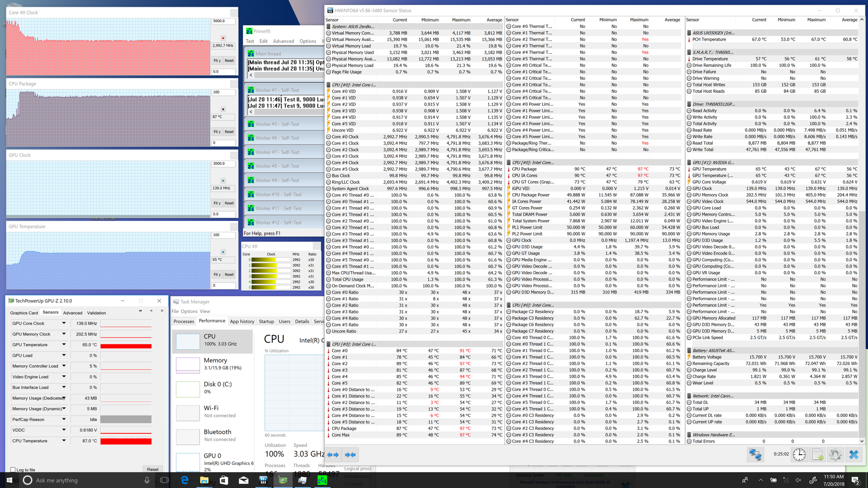Open Details tab in Task Manager
The height and width of the screenshot is (488, 868).
pos(302,322)
